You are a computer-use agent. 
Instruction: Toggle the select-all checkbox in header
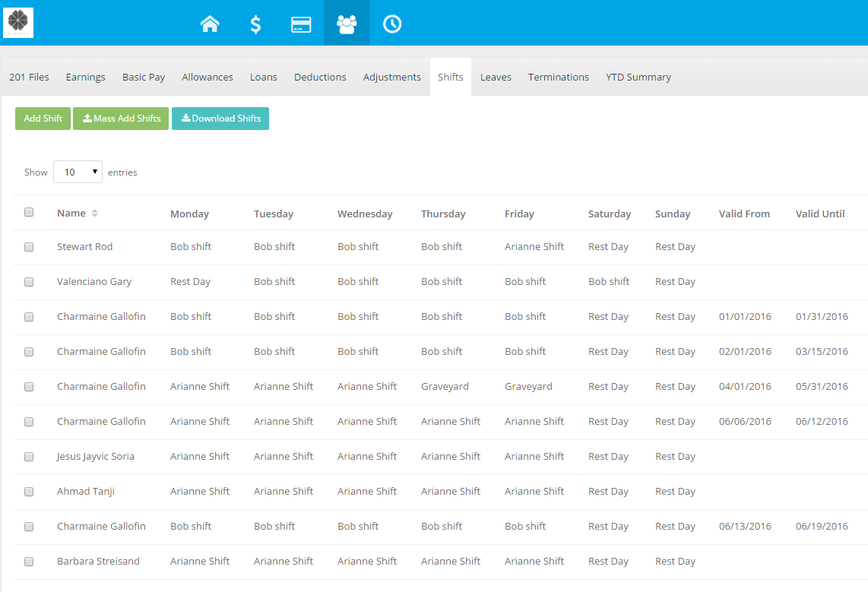coord(29,212)
